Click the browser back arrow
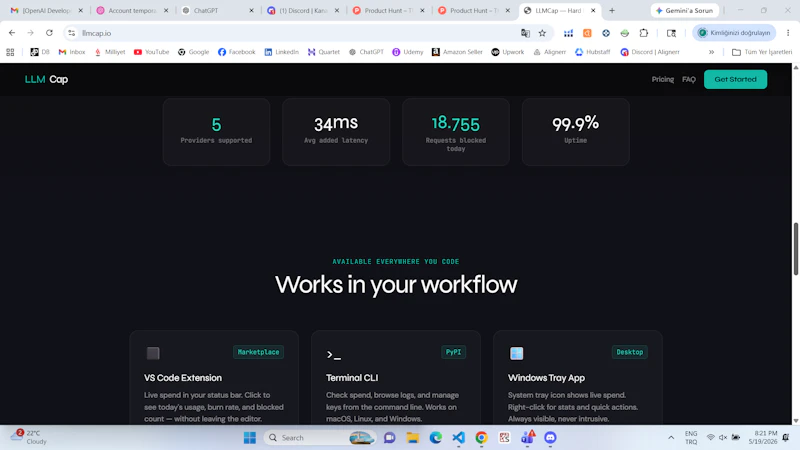The height and width of the screenshot is (450, 800). (x=12, y=33)
